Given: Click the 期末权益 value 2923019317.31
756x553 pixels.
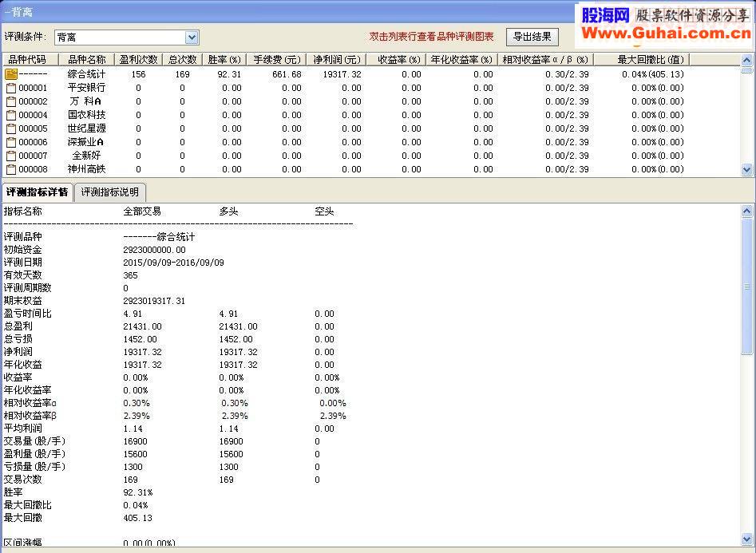Looking at the screenshot, I should 154,301.
